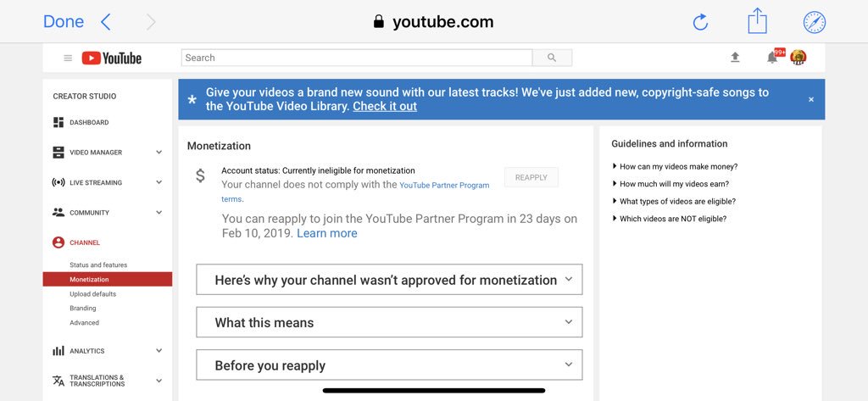Open the upload video icon
868x401 pixels.
click(735, 57)
